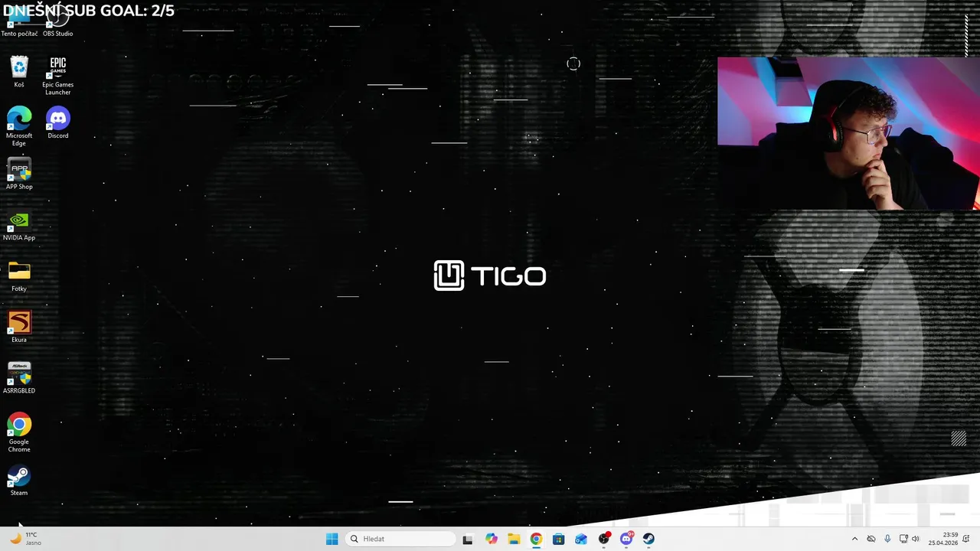Open Discord from the taskbar
Viewport: 980px width, 551px height.
pyautogui.click(x=626, y=539)
